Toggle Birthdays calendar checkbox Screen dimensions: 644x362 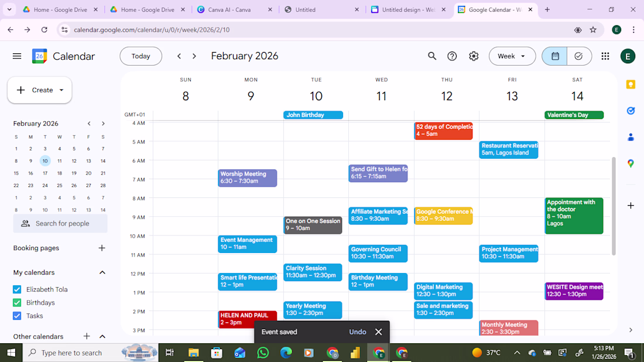(17, 302)
